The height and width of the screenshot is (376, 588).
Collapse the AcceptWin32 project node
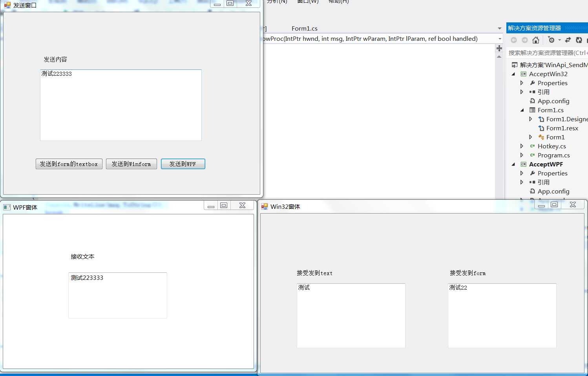(x=513, y=74)
